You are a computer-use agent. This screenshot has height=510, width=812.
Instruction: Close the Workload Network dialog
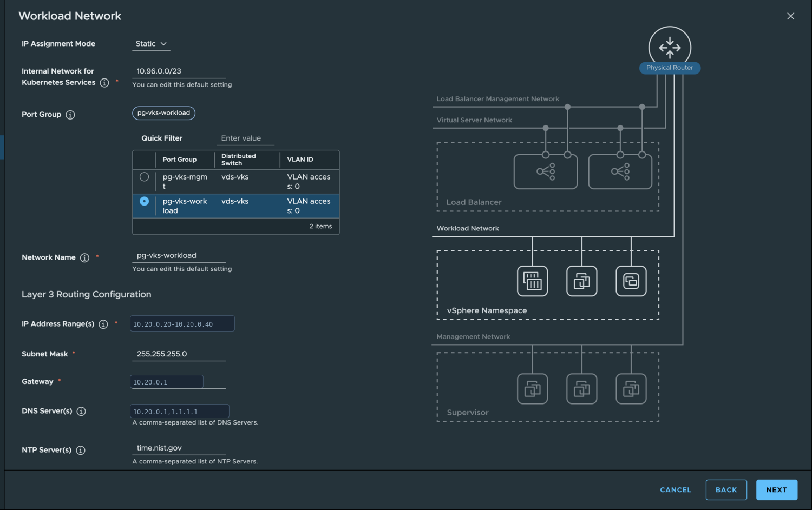click(x=790, y=16)
